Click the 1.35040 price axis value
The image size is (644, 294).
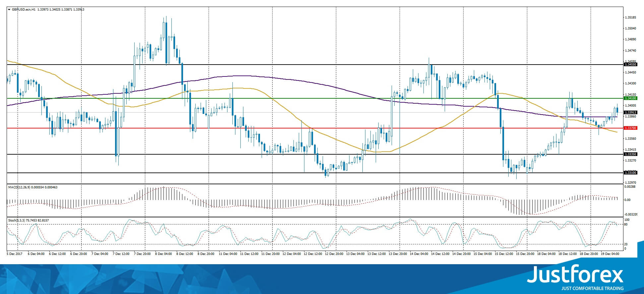[630, 28]
